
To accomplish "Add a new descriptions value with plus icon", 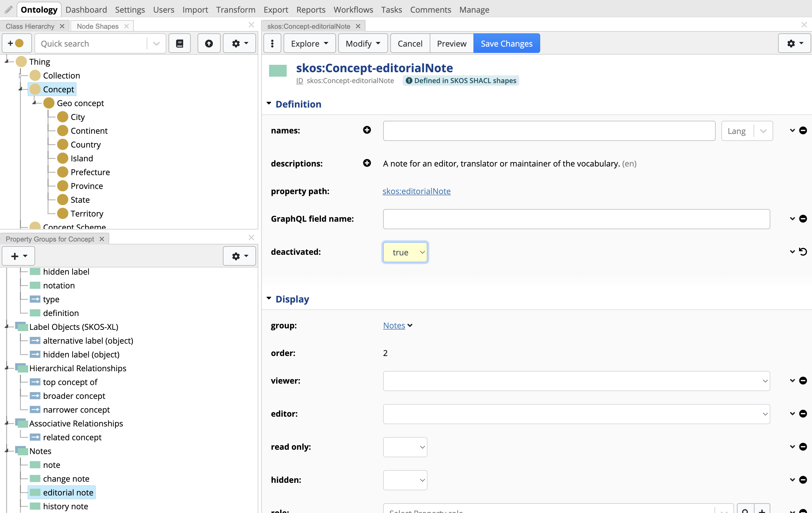I will 367,163.
